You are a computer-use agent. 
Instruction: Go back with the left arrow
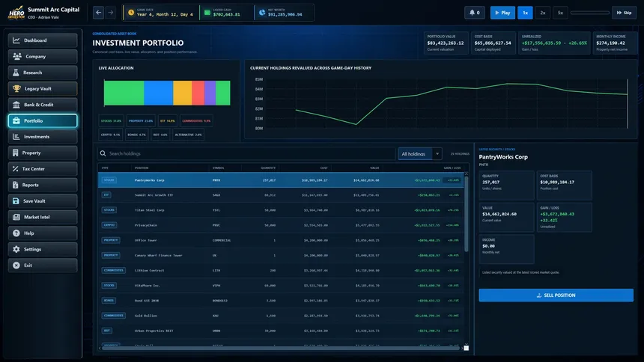point(99,13)
